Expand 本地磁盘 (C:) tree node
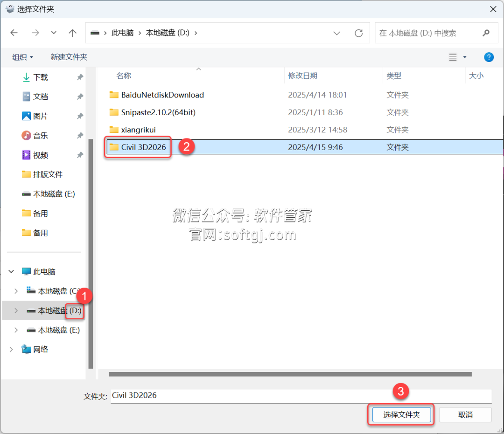The width and height of the screenshot is (504, 434). (16, 291)
